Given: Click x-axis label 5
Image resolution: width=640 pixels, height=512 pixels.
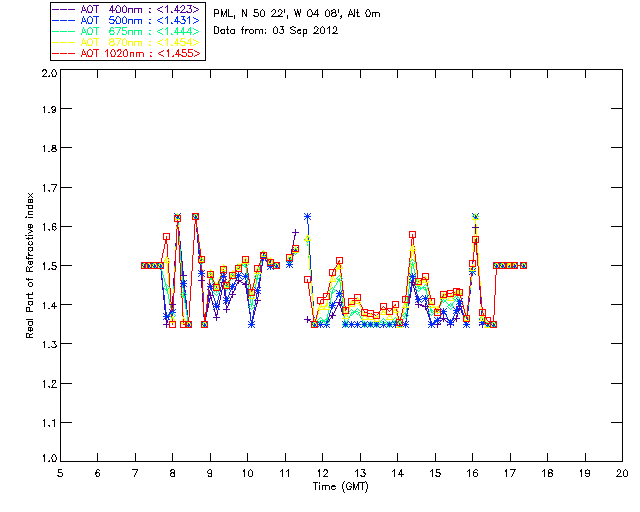Looking at the screenshot, I should (60, 473).
